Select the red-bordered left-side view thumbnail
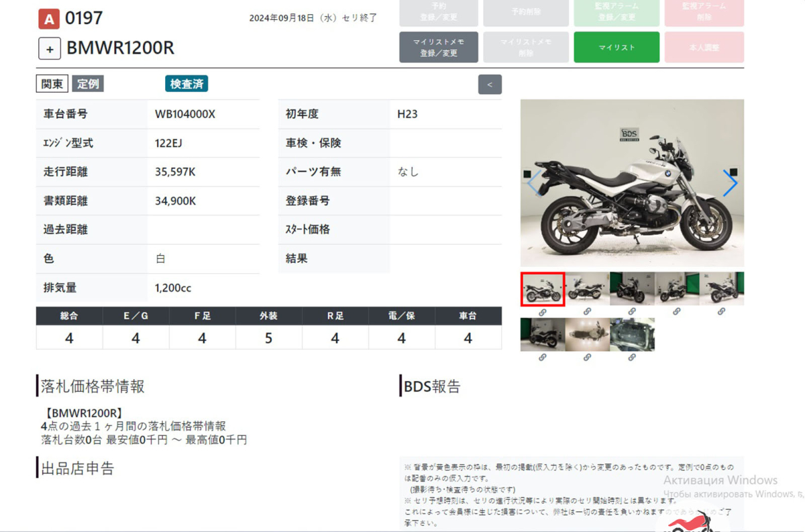 tap(543, 289)
